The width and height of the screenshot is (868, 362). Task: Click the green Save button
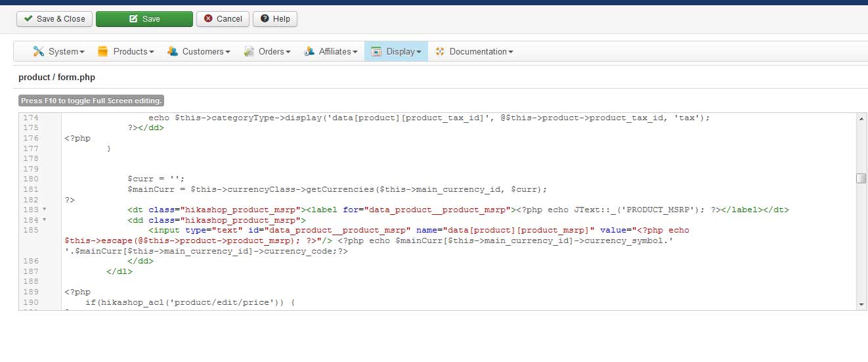pos(144,19)
